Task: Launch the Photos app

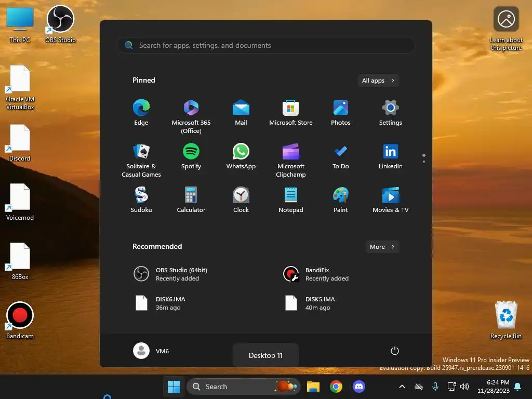Action: pos(341,113)
